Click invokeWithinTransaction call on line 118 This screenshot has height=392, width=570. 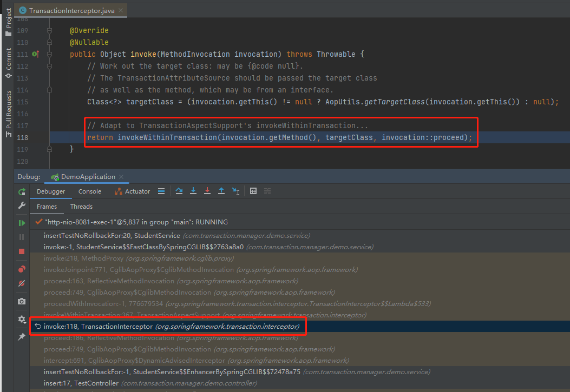click(x=167, y=137)
